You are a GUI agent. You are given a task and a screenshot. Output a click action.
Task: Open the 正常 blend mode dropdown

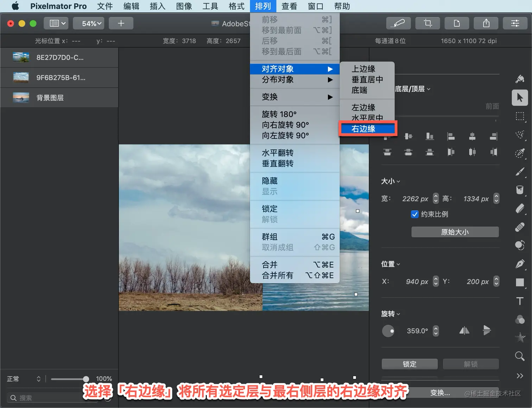pos(24,379)
